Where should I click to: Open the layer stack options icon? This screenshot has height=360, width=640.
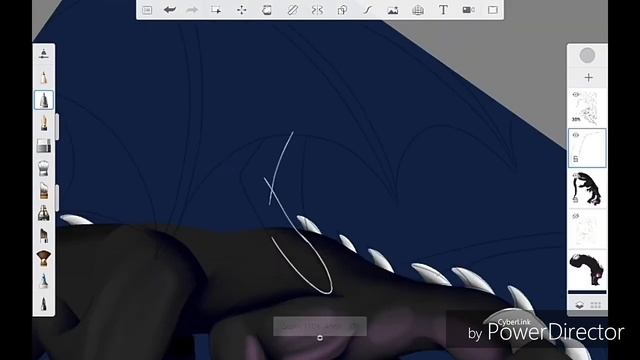(x=579, y=305)
